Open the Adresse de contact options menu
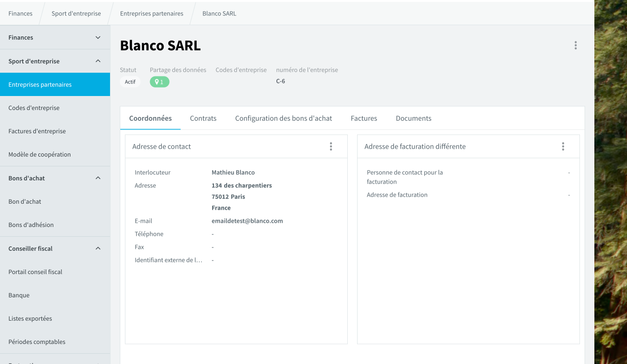The image size is (627, 364). [331, 146]
